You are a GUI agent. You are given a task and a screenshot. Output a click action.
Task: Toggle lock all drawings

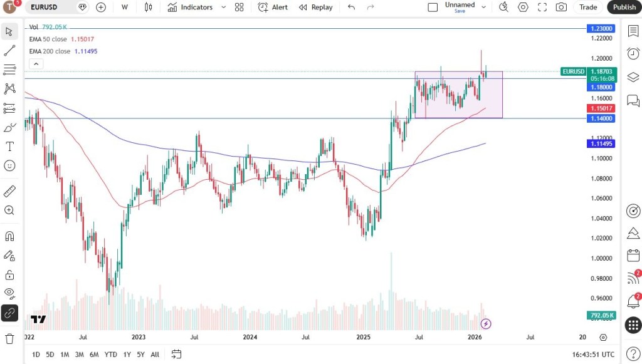coord(9,274)
